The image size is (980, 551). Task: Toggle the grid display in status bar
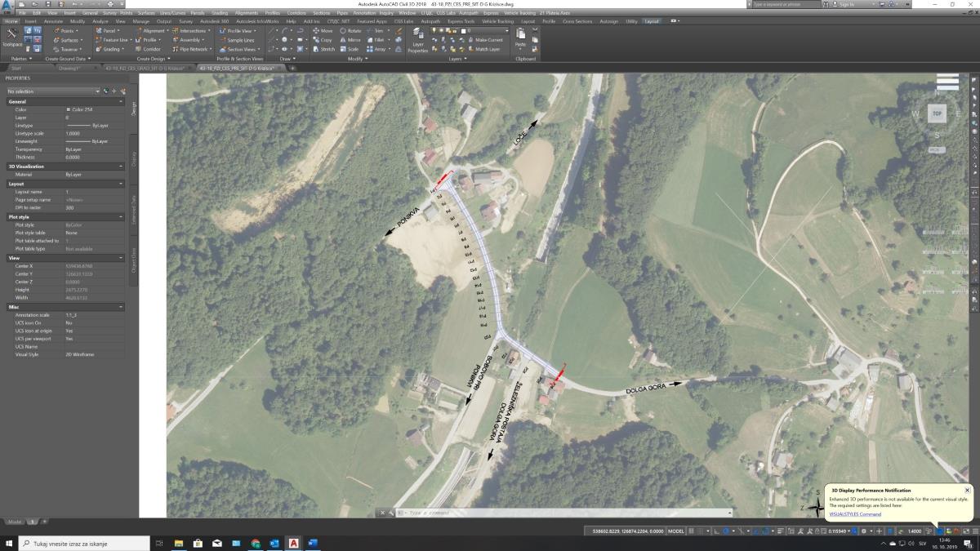[692, 531]
